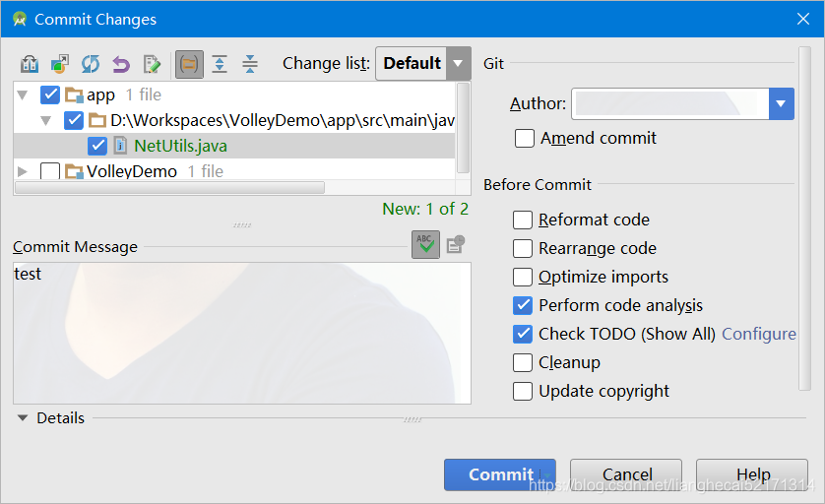Open the commit message history icon
The width and height of the screenshot is (825, 504).
tap(456, 245)
